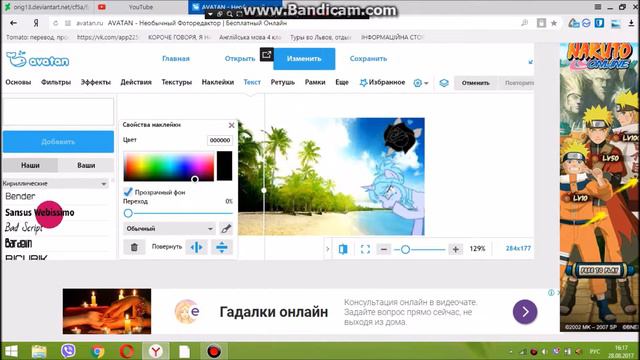The width and height of the screenshot is (640, 360).
Task: Open Chrome from the taskbar
Action: click(x=97, y=351)
